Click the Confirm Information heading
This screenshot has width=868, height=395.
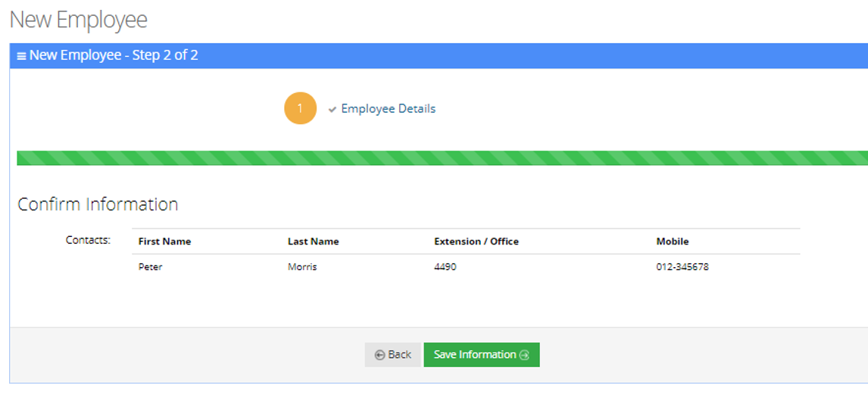point(98,204)
